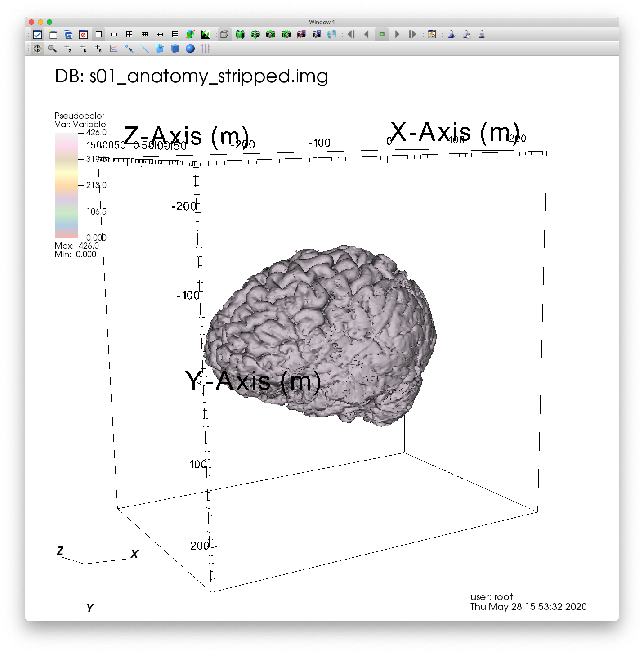Image resolution: width=644 pixels, height=654 pixels.
Task: Click the 'Z-Axis (m)' label
Action: click(x=186, y=136)
